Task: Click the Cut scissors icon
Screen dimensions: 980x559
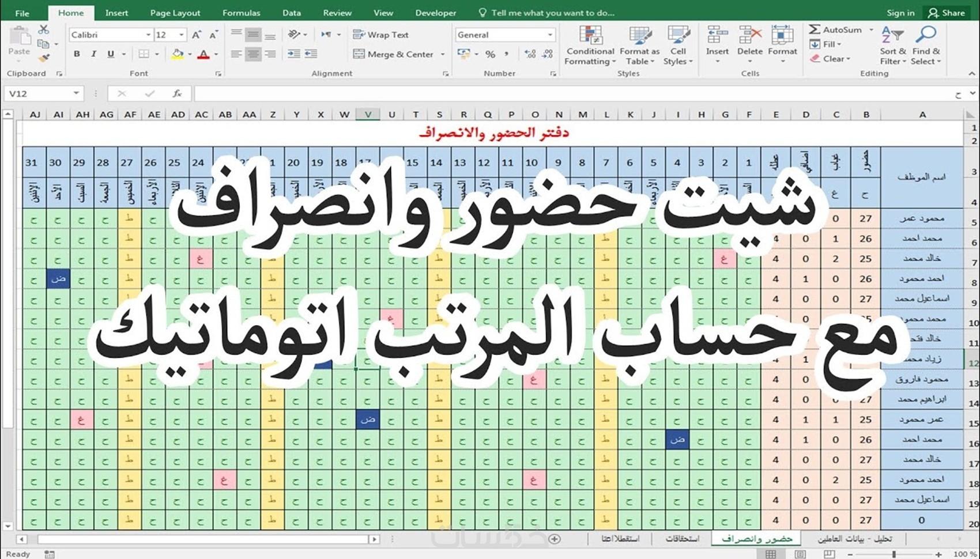Action: point(44,29)
